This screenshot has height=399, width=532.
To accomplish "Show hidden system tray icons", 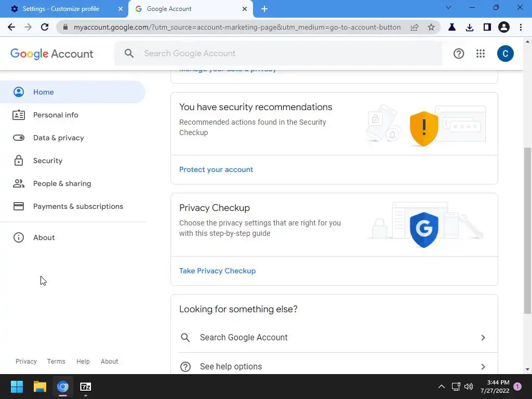I will (x=442, y=387).
